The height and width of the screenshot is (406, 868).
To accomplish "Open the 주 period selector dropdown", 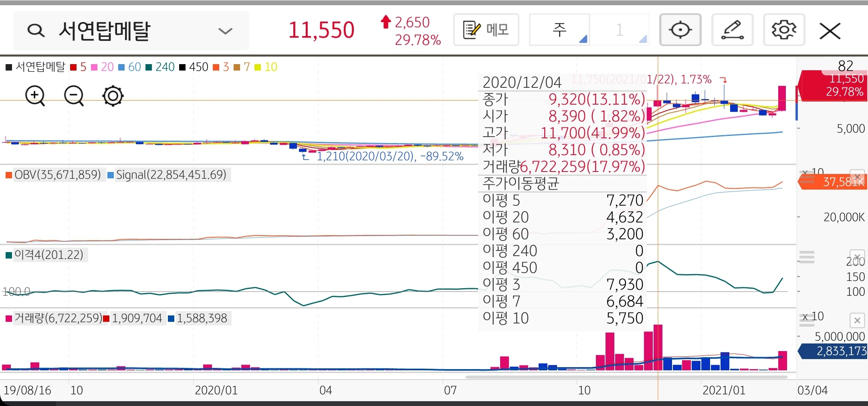I will 559,30.
